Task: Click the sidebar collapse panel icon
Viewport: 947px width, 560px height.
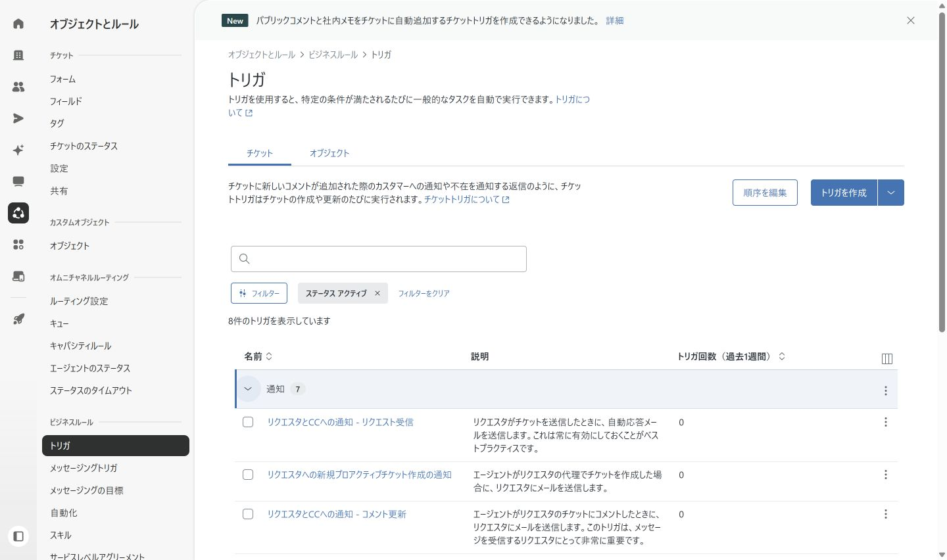Action: [x=18, y=536]
